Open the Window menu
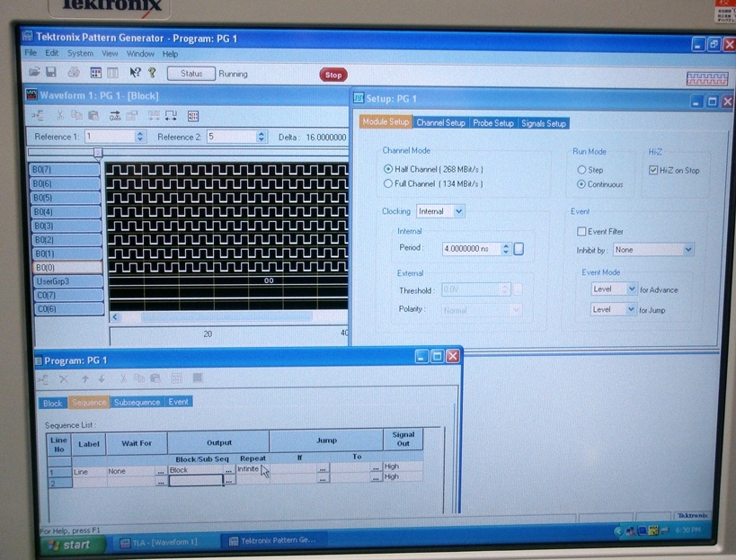 [140, 54]
